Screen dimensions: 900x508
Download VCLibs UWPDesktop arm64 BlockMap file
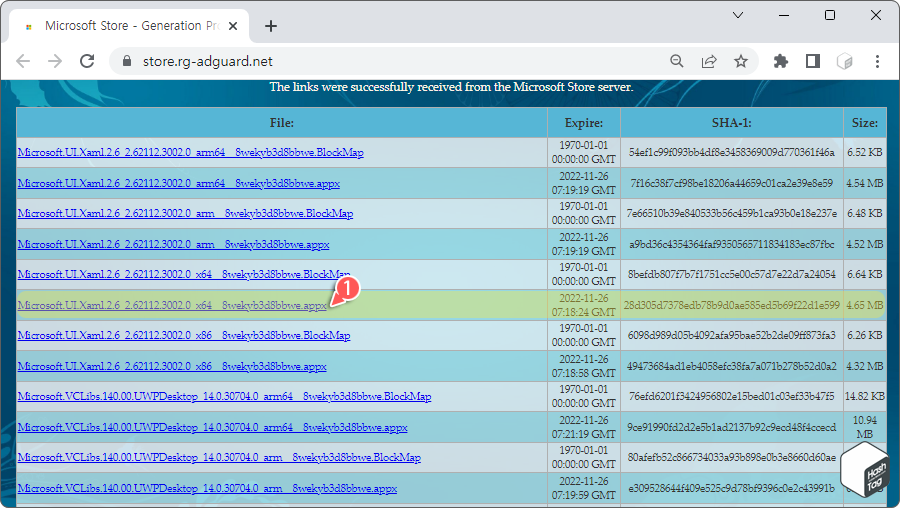pyautogui.click(x=224, y=397)
